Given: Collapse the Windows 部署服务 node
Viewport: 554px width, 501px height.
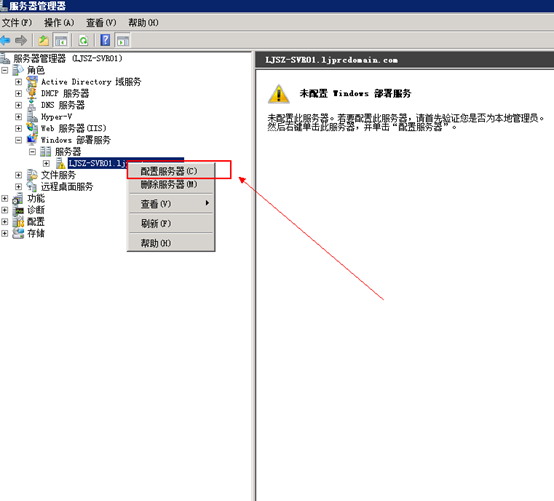Looking at the screenshot, I should coord(18,140).
